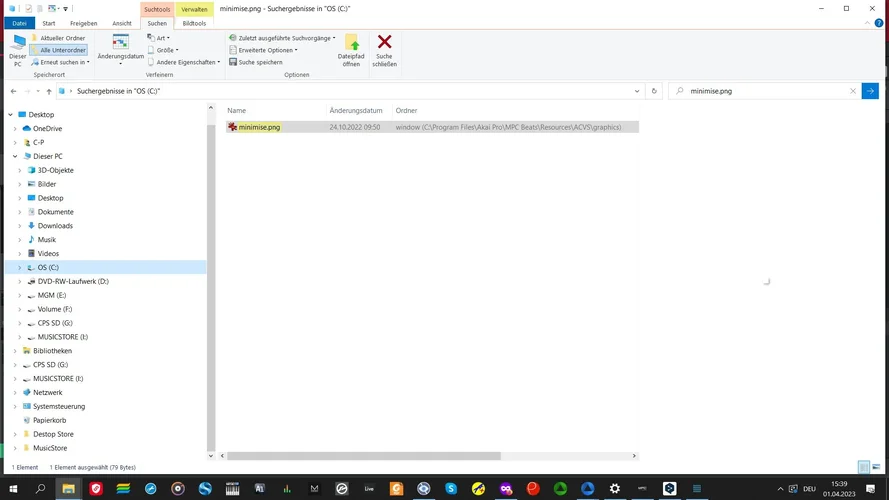Select MusicStore folder in the tree

coord(50,448)
